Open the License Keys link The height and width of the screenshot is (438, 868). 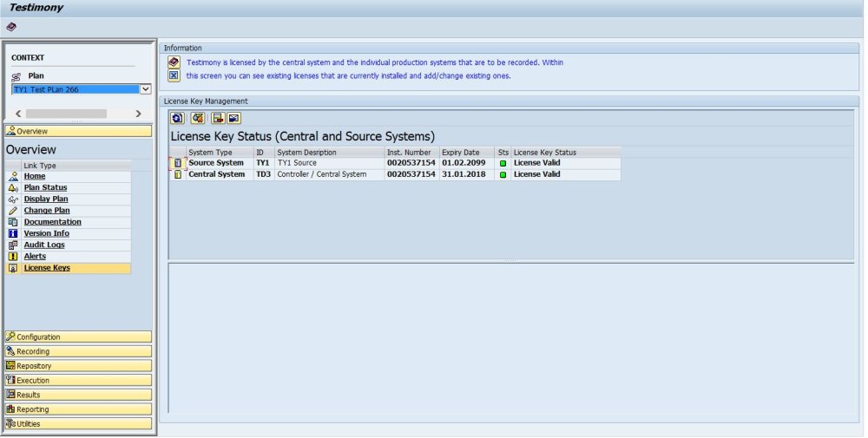coord(47,268)
